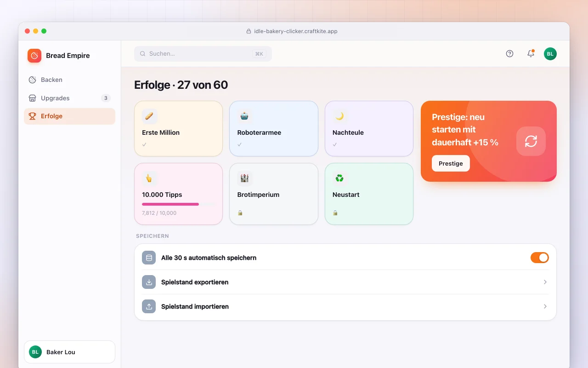
Task: Click the recycle icon on Neustart card
Action: click(340, 178)
